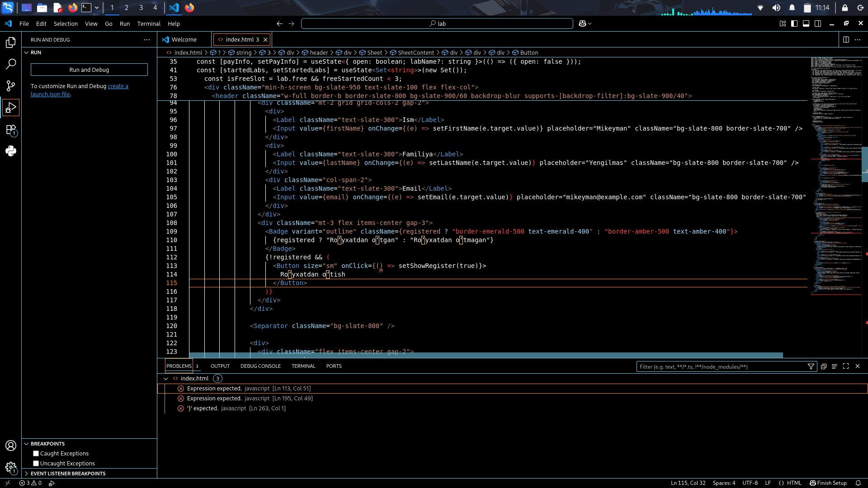Click the problems filter text field
The image size is (868, 488).
(x=721, y=366)
